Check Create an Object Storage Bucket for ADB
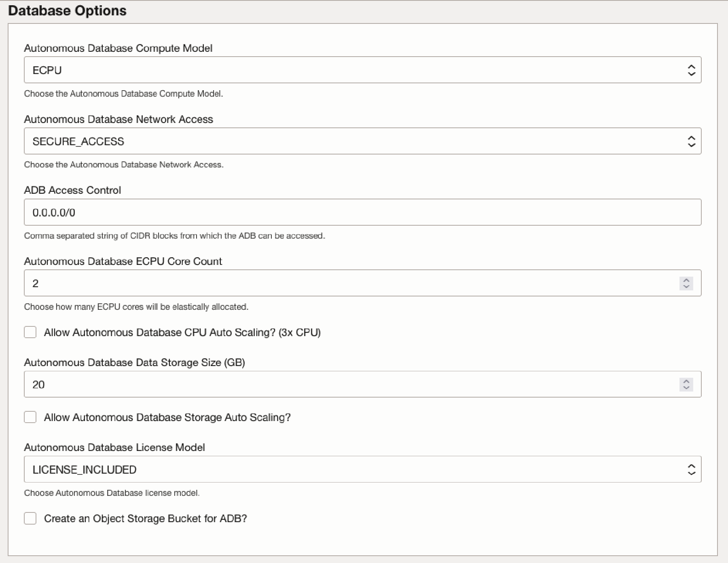 (30, 519)
